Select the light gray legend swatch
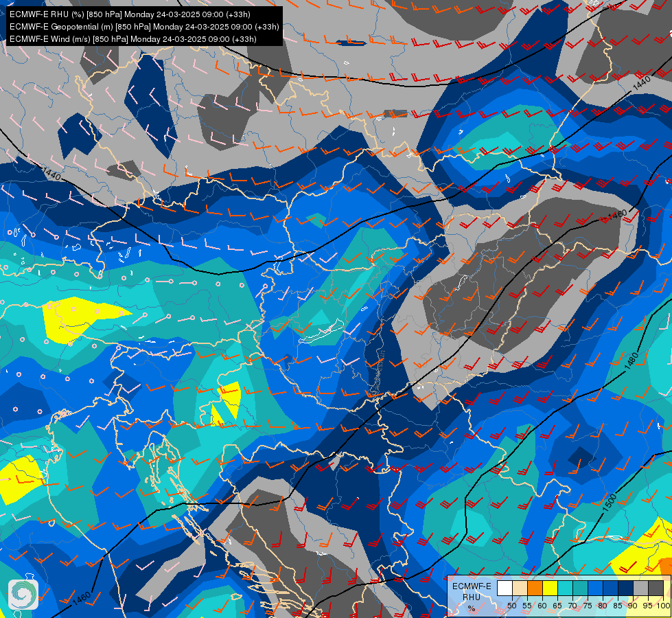 pyautogui.click(x=640, y=588)
